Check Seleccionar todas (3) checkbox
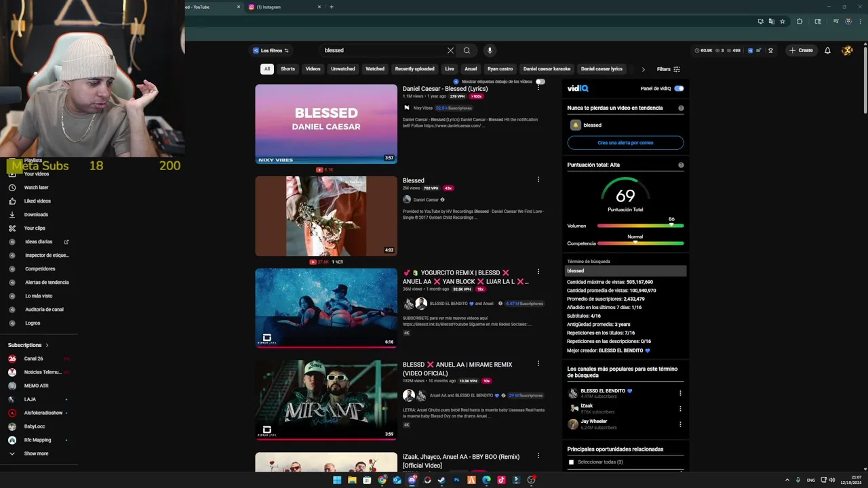The image size is (868, 488). [571, 462]
